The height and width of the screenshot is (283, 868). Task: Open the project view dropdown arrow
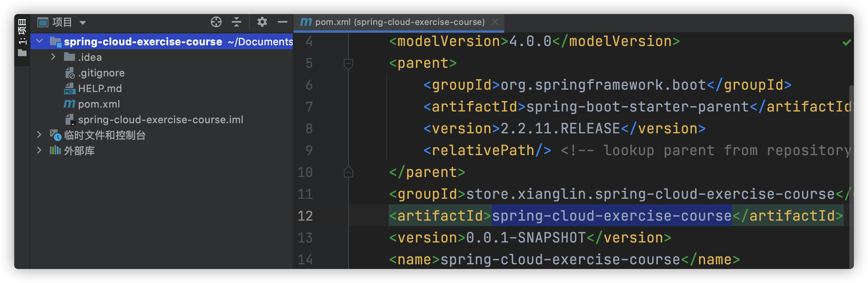click(x=83, y=23)
